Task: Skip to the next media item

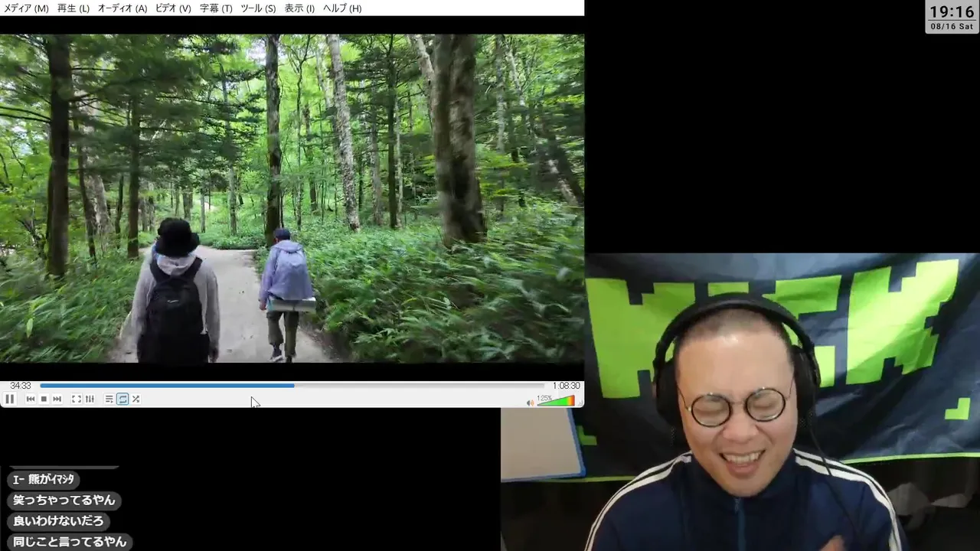Action: point(57,399)
